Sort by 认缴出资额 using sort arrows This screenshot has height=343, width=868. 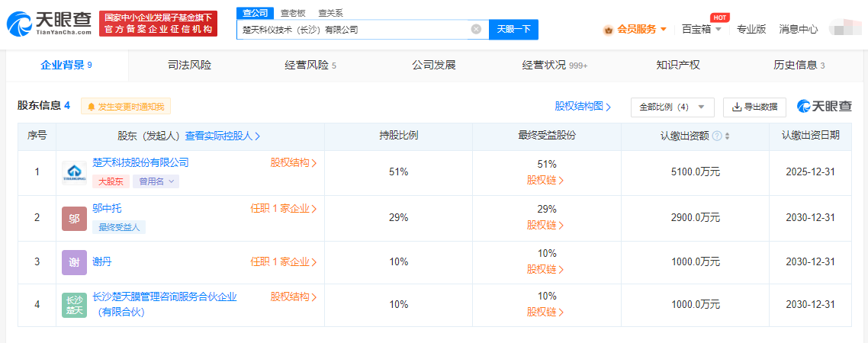728,136
